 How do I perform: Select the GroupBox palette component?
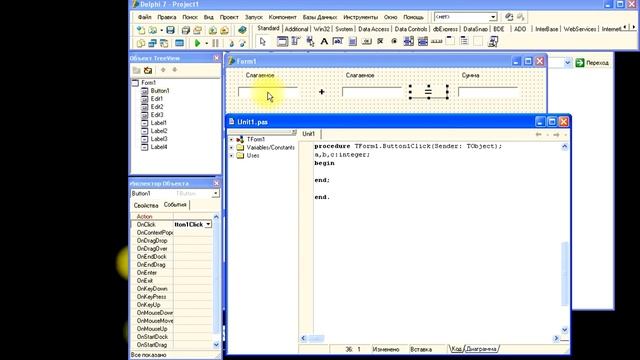450,41
